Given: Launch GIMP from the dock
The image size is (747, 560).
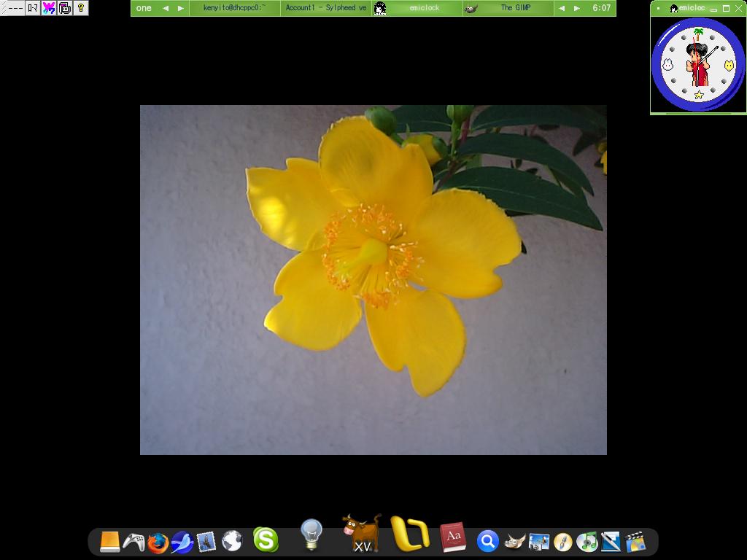Looking at the screenshot, I should 514,542.
